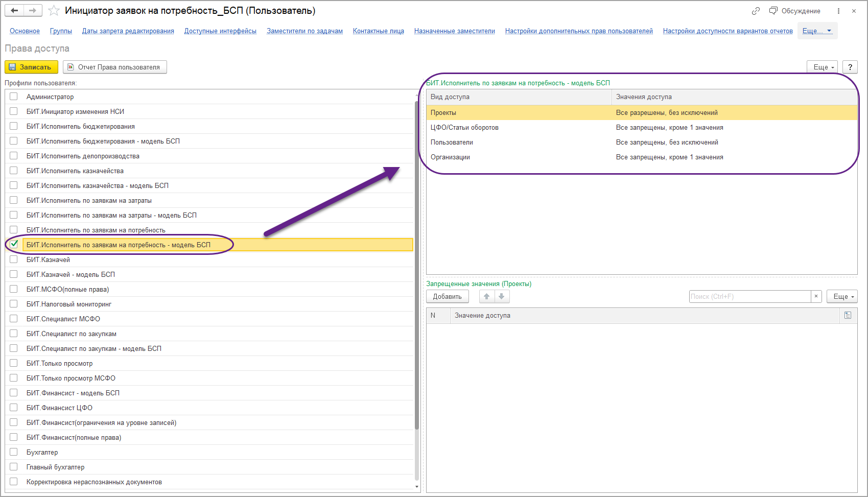
Task: Switch to the Группы section
Action: coord(61,31)
